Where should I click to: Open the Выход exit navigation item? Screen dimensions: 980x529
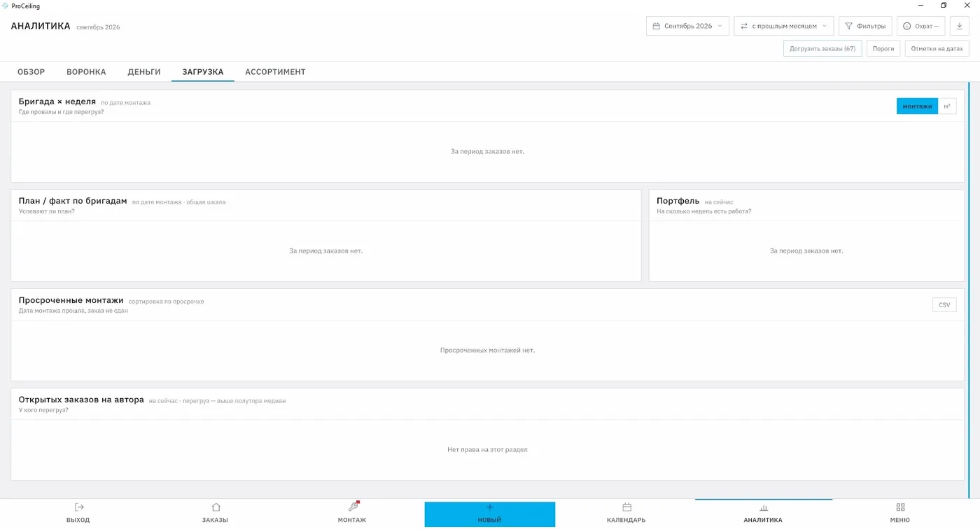pos(78,513)
